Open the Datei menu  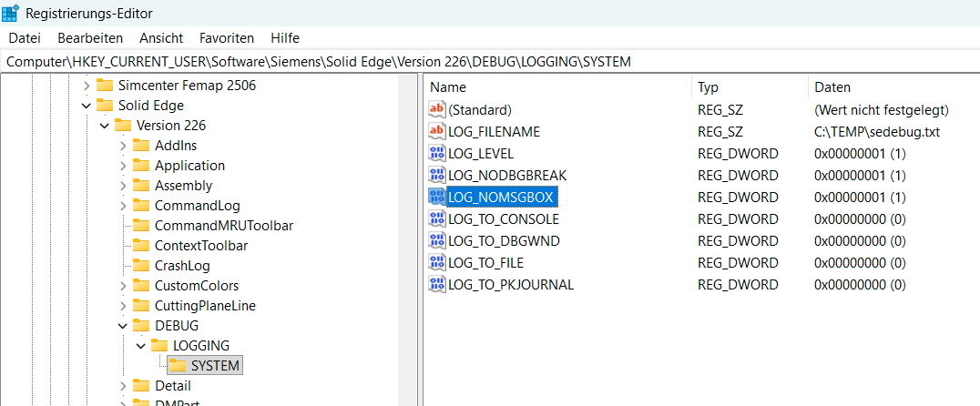point(25,38)
